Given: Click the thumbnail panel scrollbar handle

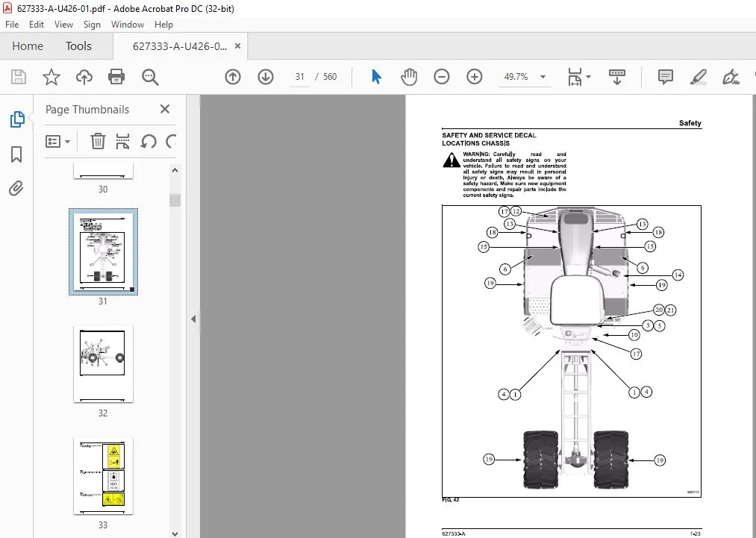Looking at the screenshot, I should 175,200.
